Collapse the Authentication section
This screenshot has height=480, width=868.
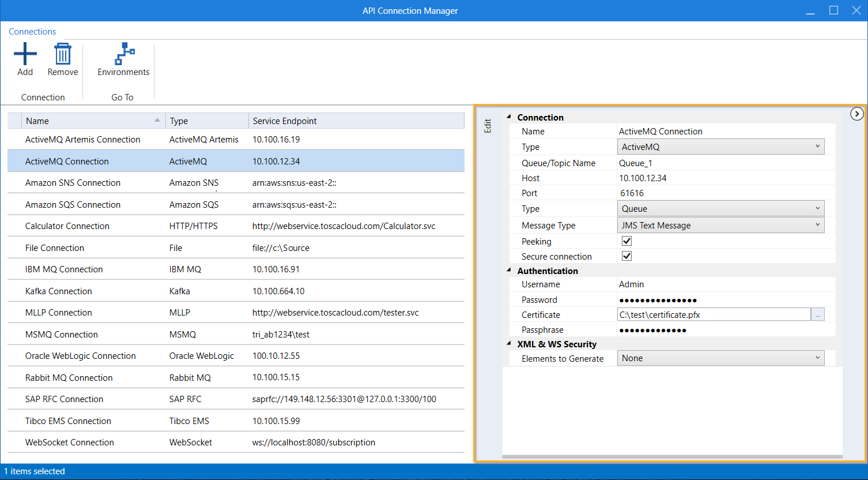point(509,271)
